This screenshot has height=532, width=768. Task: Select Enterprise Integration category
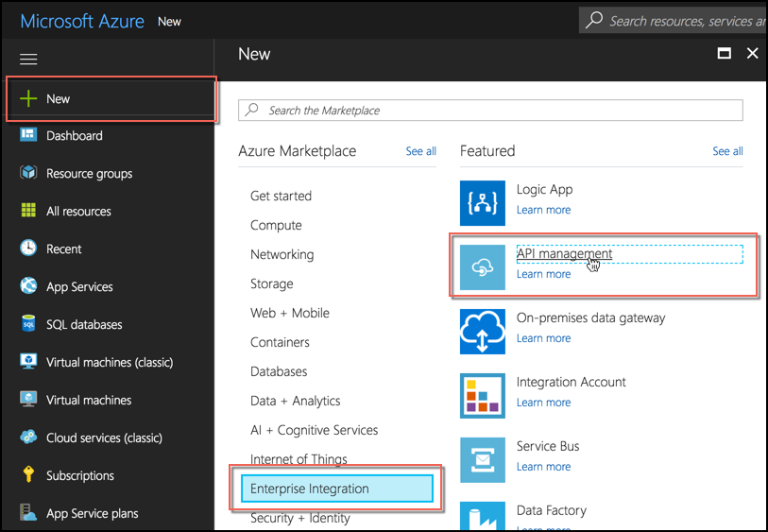(337, 489)
